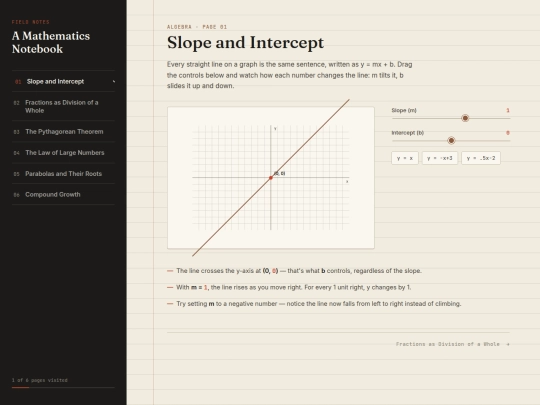Click the Slope (m) slider handle
This screenshot has width=540, height=405.
465,118
